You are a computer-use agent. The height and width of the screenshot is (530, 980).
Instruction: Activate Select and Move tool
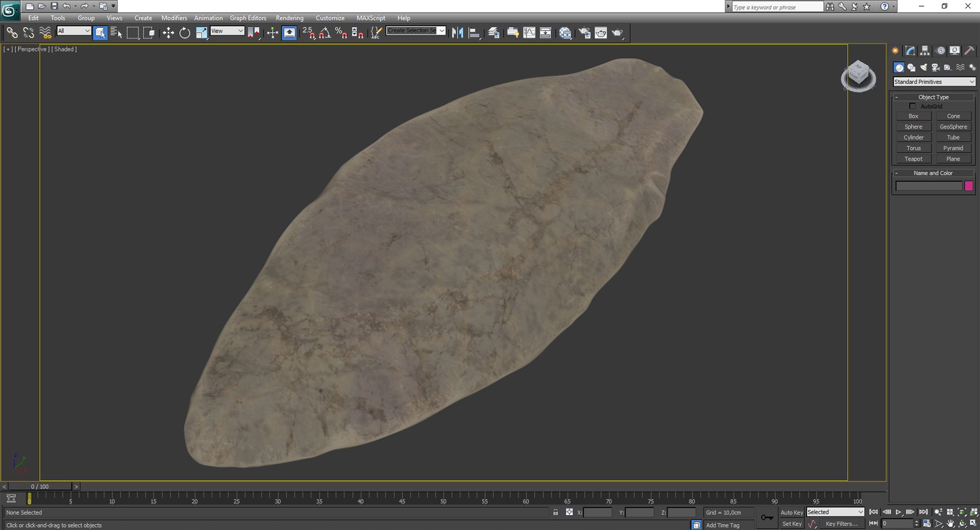(x=168, y=33)
